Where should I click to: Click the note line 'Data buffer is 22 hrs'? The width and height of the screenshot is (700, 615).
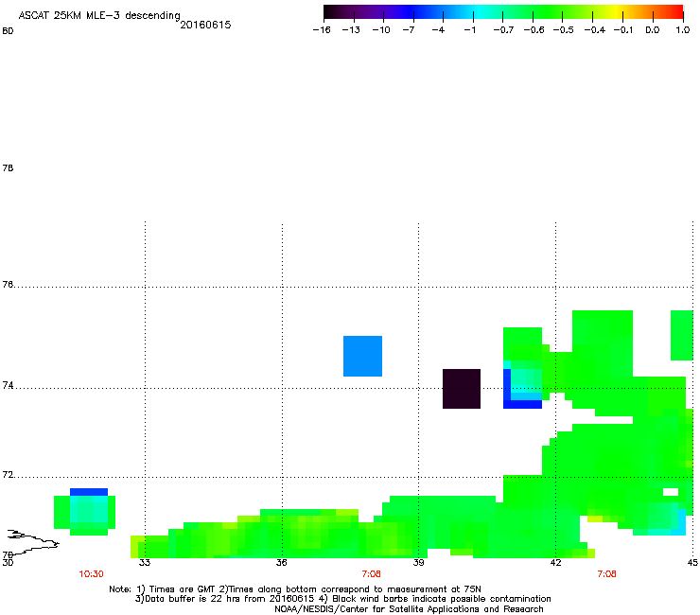point(342,599)
